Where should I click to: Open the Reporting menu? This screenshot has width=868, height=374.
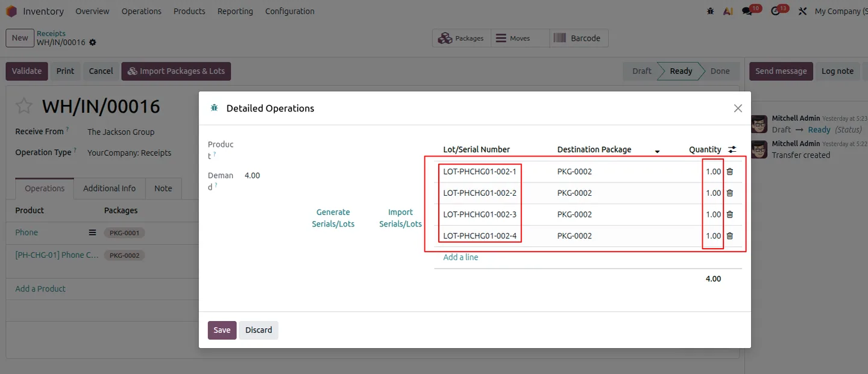[x=235, y=11]
